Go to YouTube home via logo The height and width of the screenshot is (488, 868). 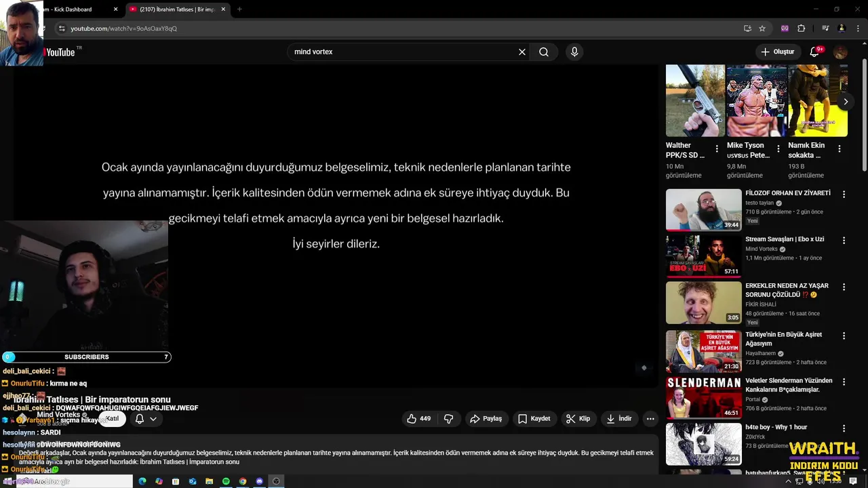[x=60, y=52]
